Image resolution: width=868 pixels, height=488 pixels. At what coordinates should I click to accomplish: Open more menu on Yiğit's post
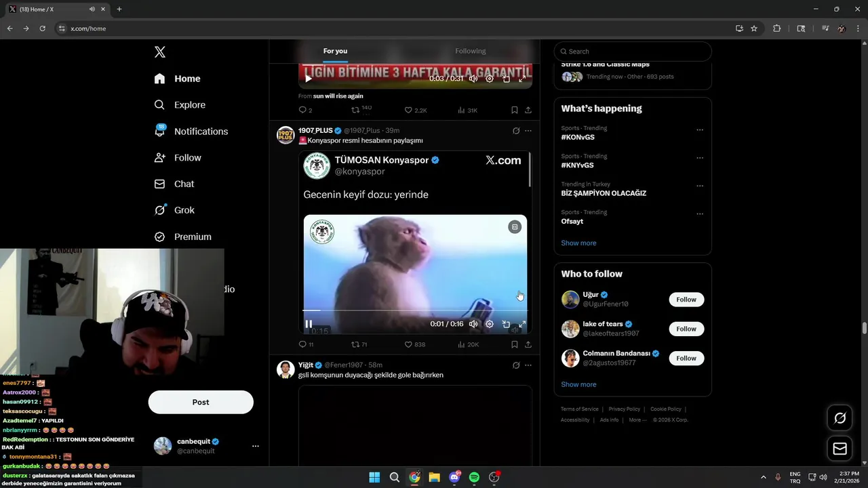point(528,365)
